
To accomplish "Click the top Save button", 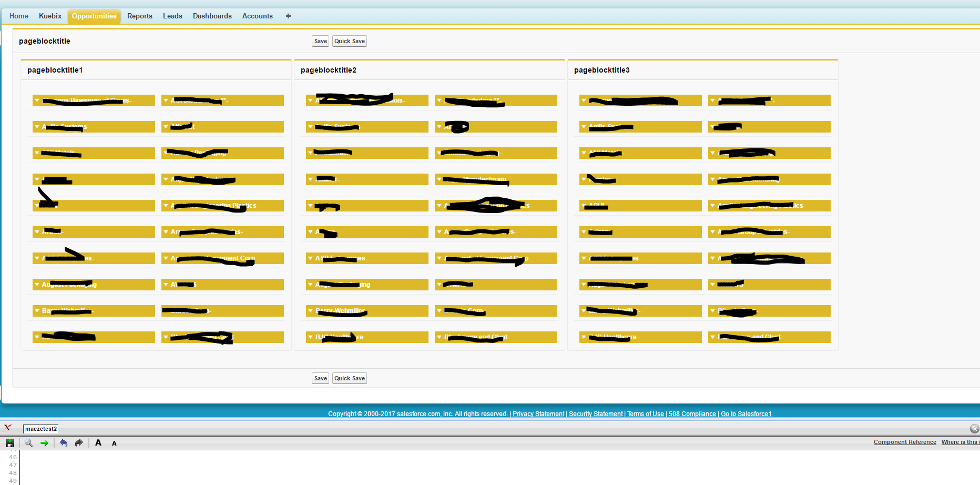I will click(x=321, y=41).
